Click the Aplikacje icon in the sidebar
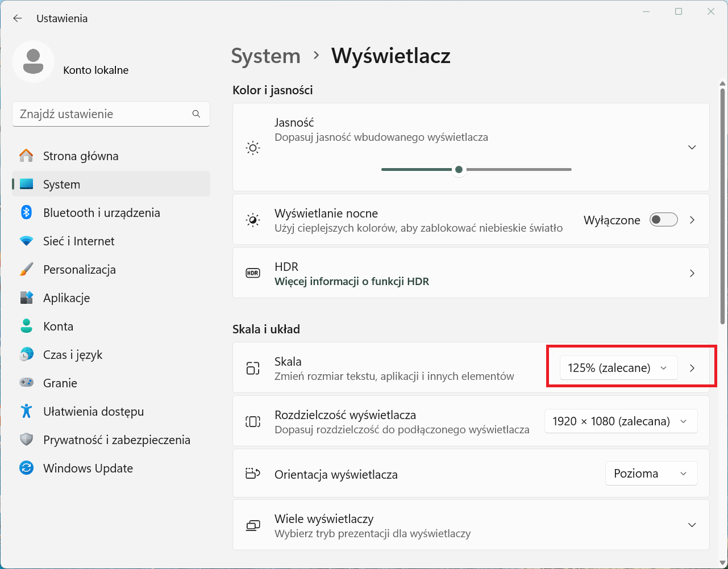Viewport: 728px width, 569px height. 26,298
